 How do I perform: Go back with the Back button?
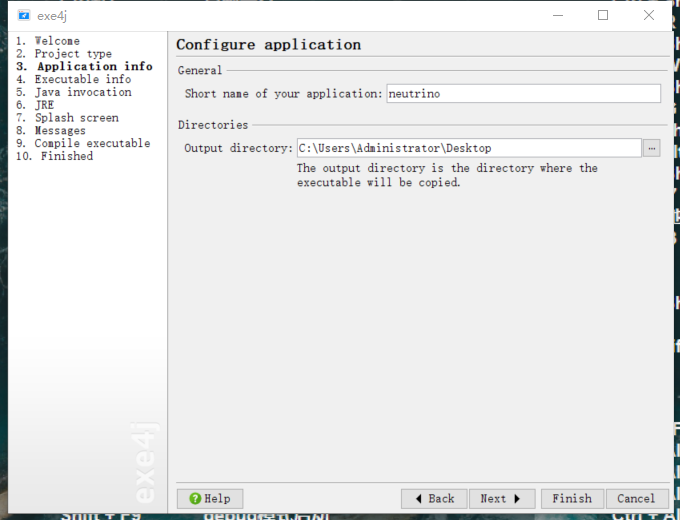(434, 498)
